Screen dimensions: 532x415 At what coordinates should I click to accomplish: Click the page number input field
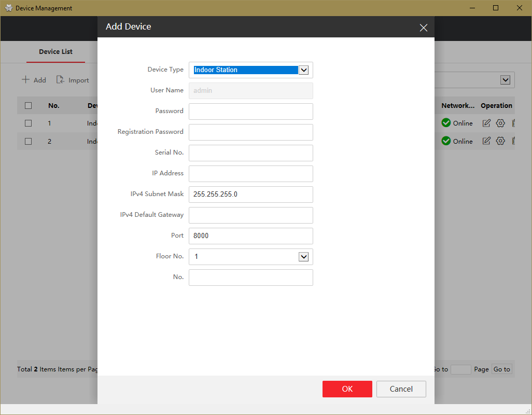tap(460, 369)
